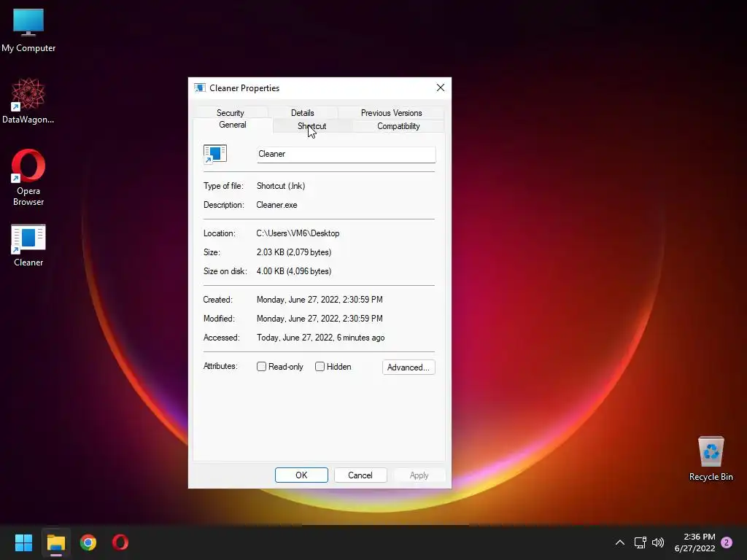Click the Shortcut (.lnk) file type value
The height and width of the screenshot is (560, 747).
(281, 186)
